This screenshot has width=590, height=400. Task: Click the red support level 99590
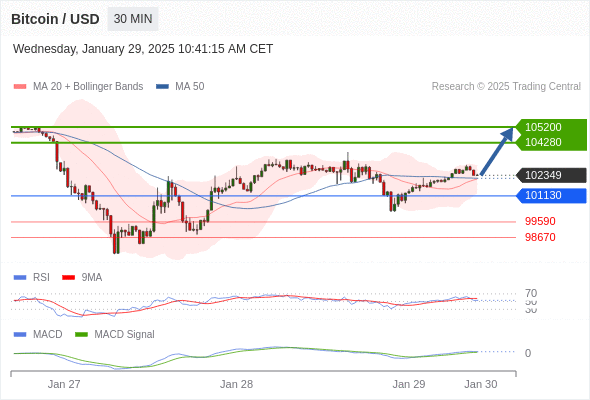tap(540, 221)
